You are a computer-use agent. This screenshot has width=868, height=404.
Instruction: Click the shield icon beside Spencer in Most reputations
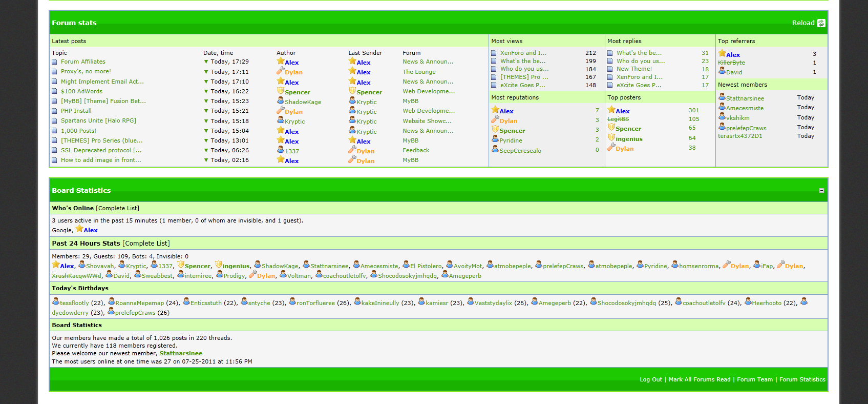495,129
